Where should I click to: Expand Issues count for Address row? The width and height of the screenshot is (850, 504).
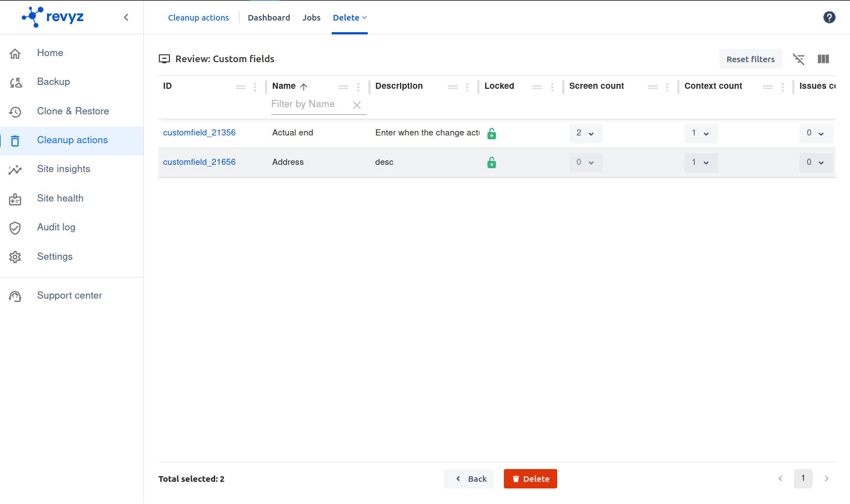pyautogui.click(x=816, y=163)
